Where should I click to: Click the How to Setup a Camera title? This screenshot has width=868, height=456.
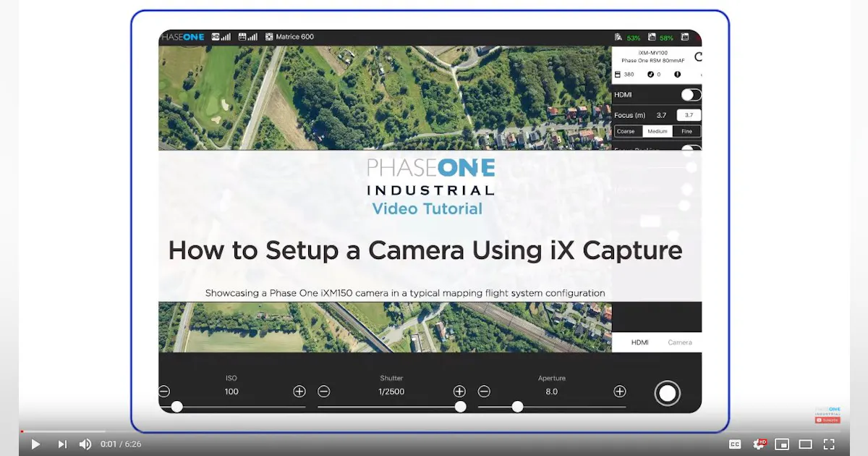425,250
